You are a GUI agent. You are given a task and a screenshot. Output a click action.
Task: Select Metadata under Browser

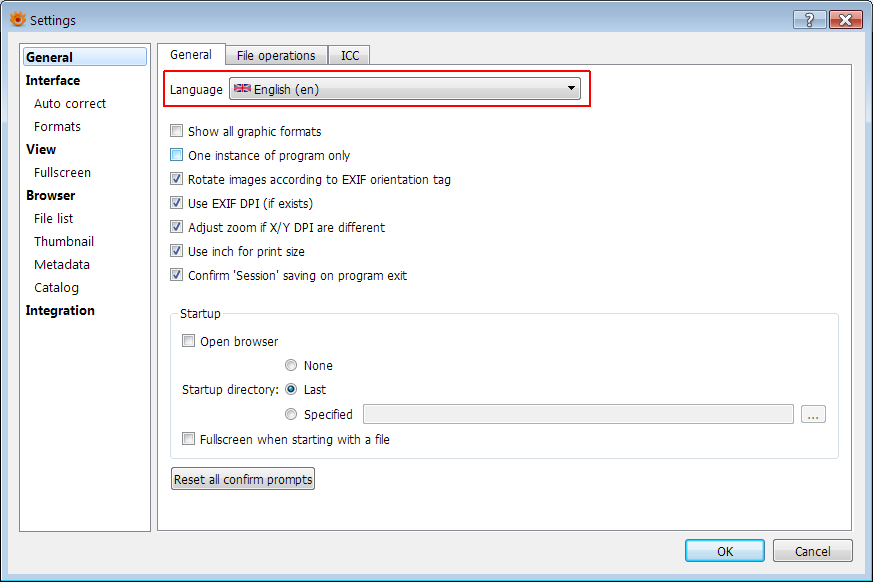click(x=62, y=264)
